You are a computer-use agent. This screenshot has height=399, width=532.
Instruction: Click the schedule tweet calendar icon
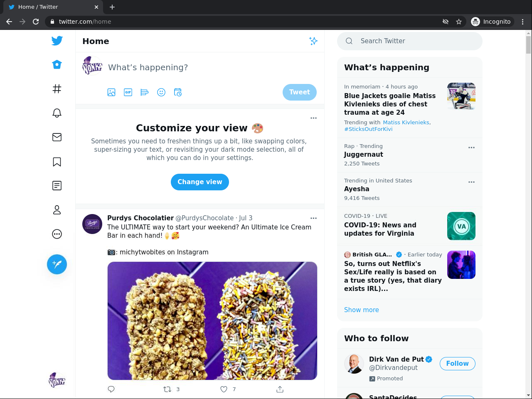[x=178, y=92]
